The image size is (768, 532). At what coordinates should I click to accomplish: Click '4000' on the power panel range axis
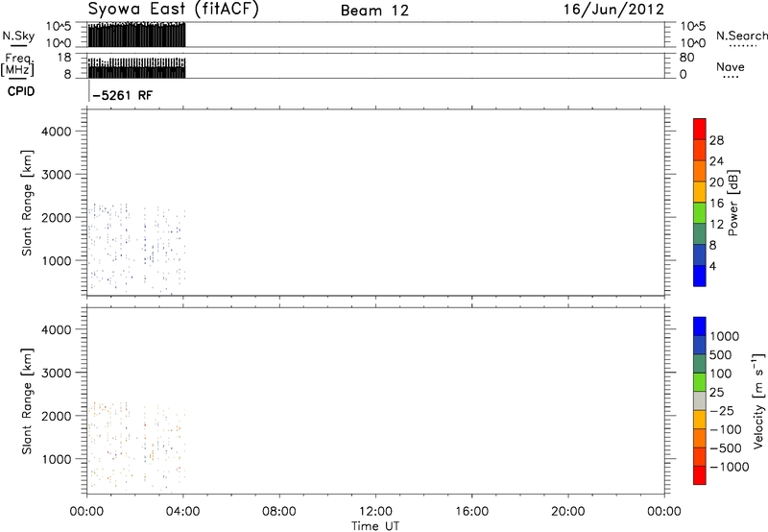point(57,132)
